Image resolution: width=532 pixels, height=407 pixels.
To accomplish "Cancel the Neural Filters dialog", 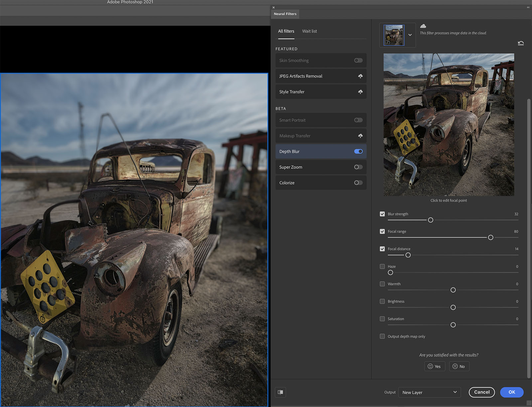I will tap(481, 392).
